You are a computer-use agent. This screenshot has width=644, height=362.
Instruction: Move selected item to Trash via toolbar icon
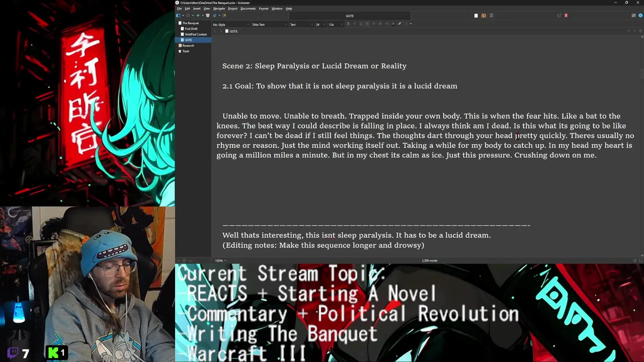[x=208, y=16]
